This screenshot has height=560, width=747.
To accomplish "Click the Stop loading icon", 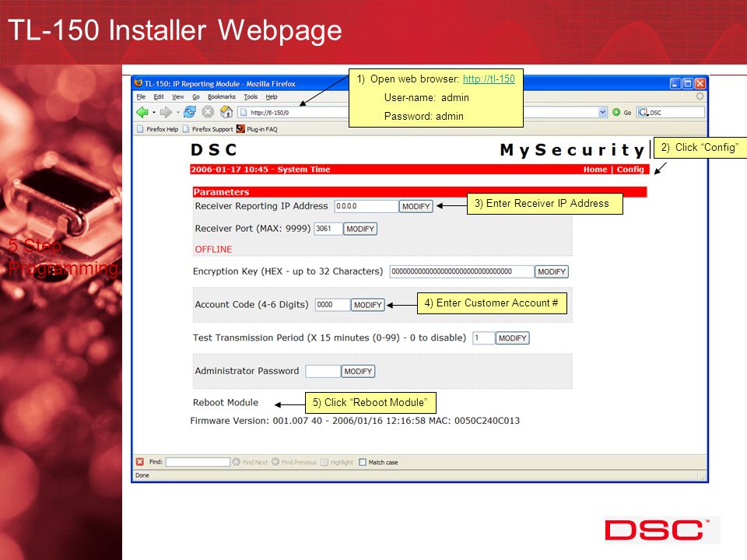I will coord(208,112).
